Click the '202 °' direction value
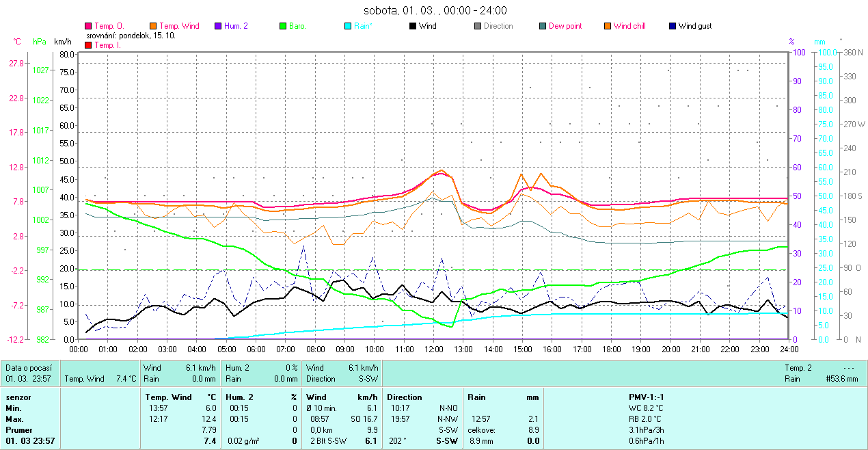 (398, 441)
